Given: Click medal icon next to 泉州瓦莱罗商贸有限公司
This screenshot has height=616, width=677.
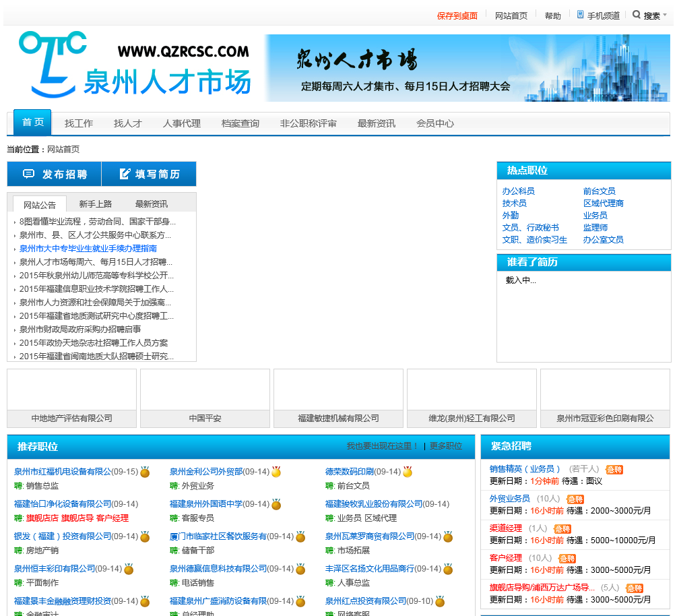Looking at the screenshot, I should pos(448,536).
